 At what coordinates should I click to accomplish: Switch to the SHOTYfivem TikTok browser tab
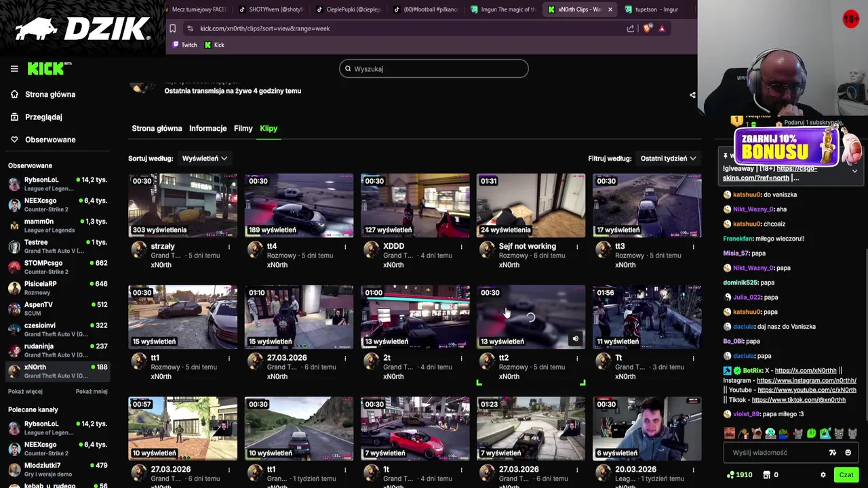pos(271,9)
